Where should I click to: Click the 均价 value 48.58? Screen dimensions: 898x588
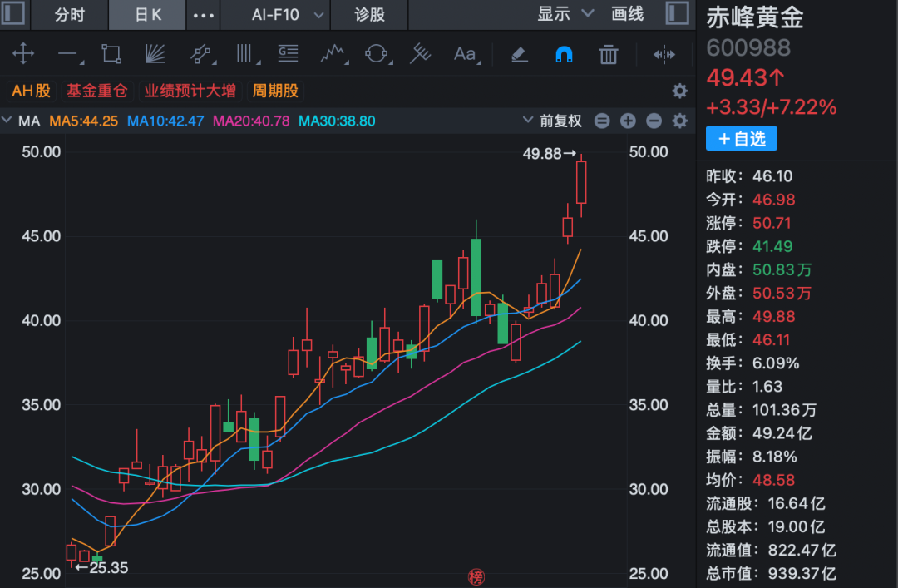(774, 480)
